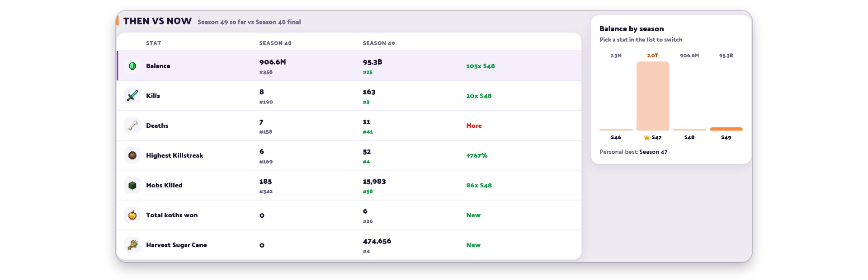Click the 906.6M Season 48 balance
The width and height of the screenshot is (868, 280).
[x=273, y=62]
